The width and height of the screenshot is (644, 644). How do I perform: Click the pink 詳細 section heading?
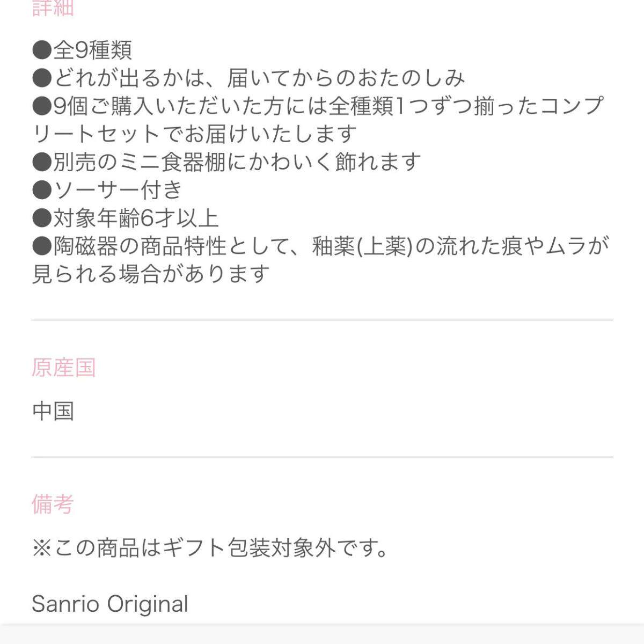pos(53,8)
